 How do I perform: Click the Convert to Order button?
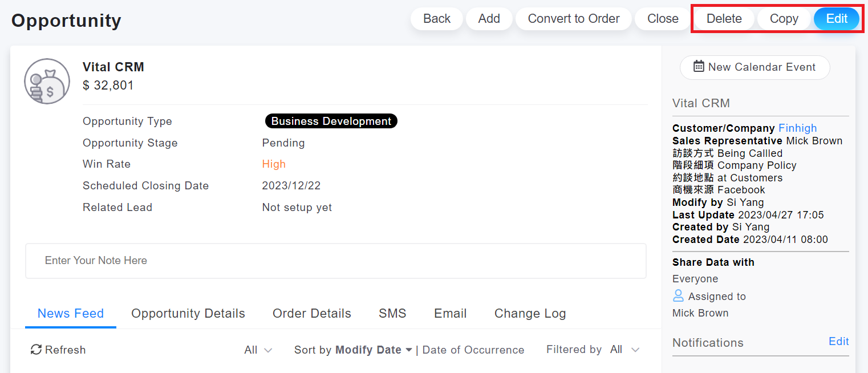click(x=573, y=19)
